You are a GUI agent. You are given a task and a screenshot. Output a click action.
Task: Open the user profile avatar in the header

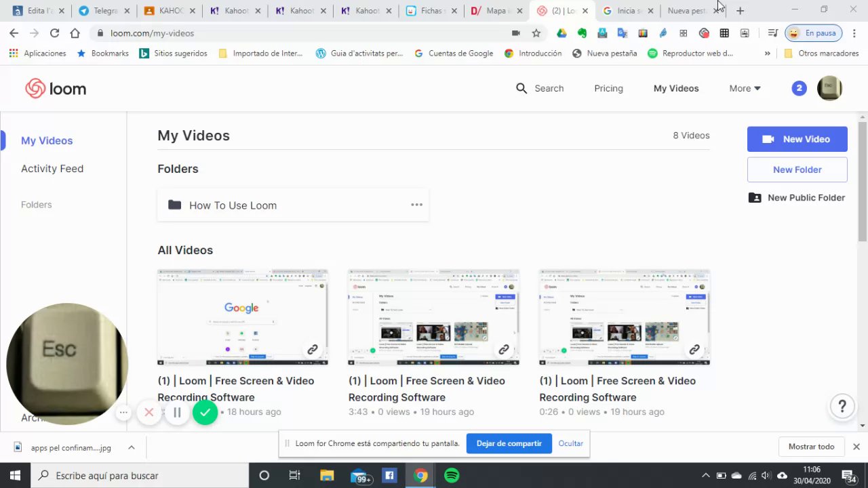[x=829, y=88]
